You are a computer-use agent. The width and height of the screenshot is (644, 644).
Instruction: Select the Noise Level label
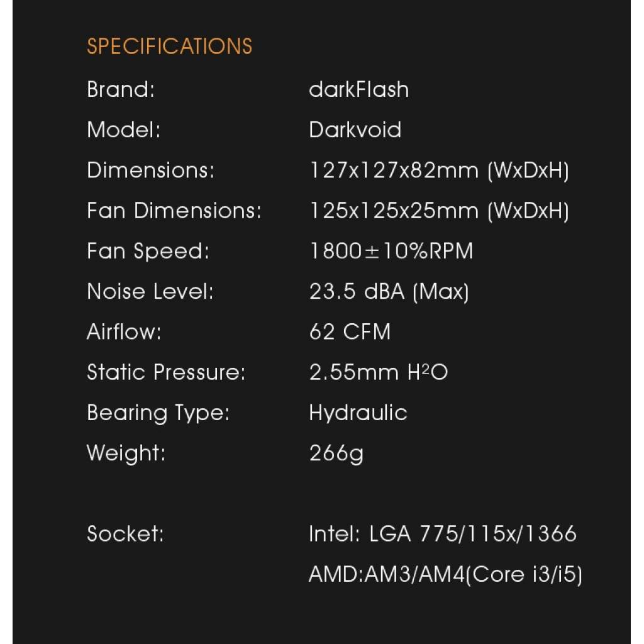click(x=150, y=291)
